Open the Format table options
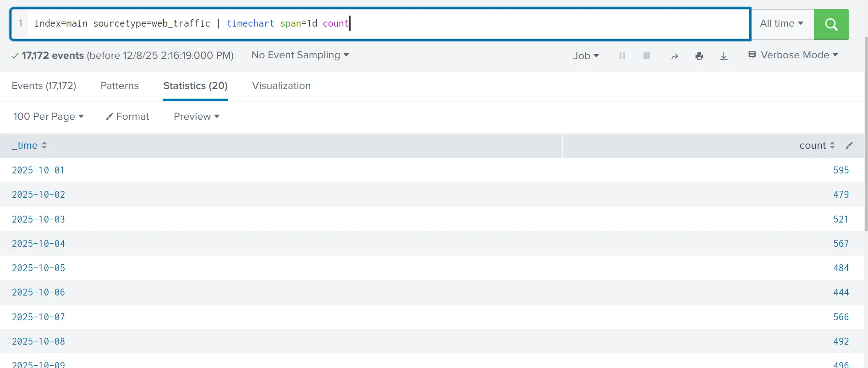The image size is (868, 368). [x=127, y=117]
